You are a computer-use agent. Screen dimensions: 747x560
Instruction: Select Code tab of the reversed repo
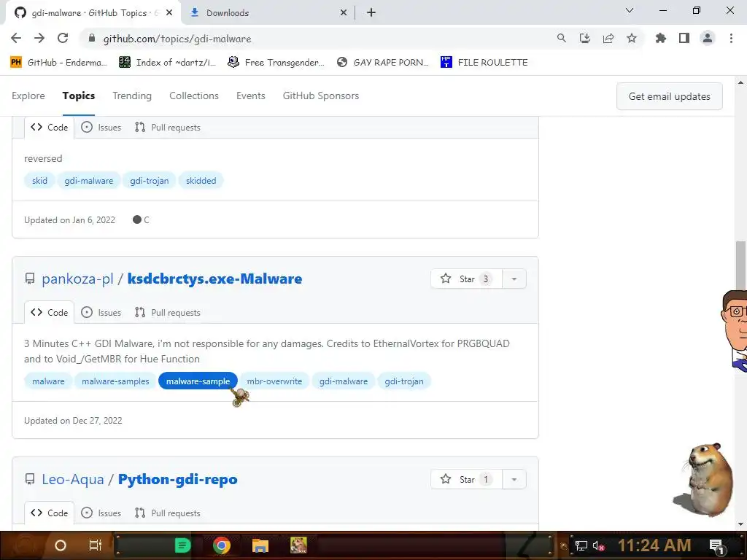tap(49, 127)
